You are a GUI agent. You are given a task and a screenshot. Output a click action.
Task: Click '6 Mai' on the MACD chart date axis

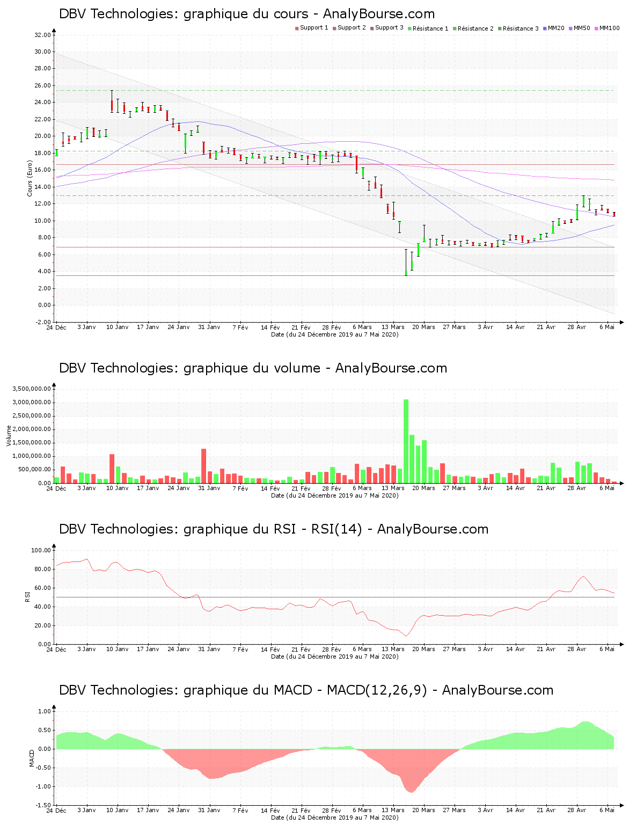click(x=607, y=810)
